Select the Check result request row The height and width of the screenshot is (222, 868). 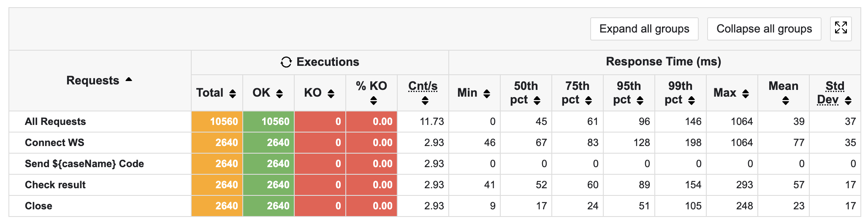pyautogui.click(x=55, y=185)
